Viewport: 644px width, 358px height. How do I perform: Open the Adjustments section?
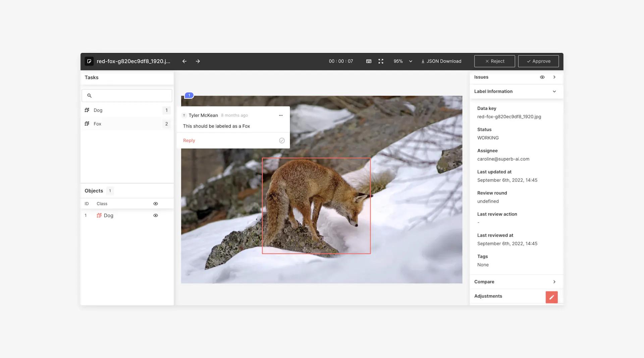pyautogui.click(x=488, y=296)
